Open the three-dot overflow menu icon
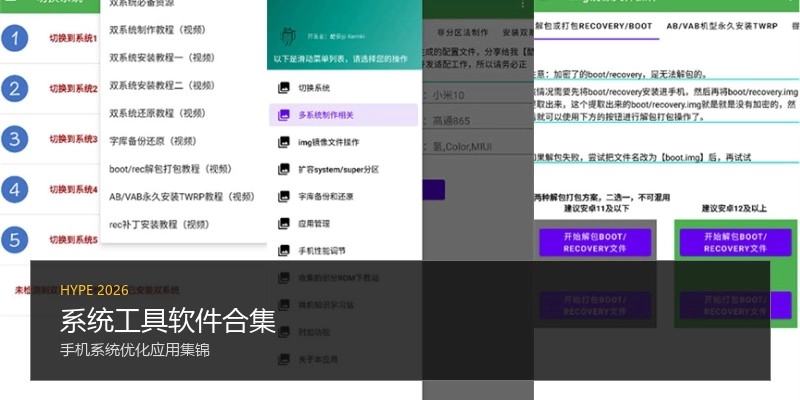The image size is (800, 400). tap(522, 4)
